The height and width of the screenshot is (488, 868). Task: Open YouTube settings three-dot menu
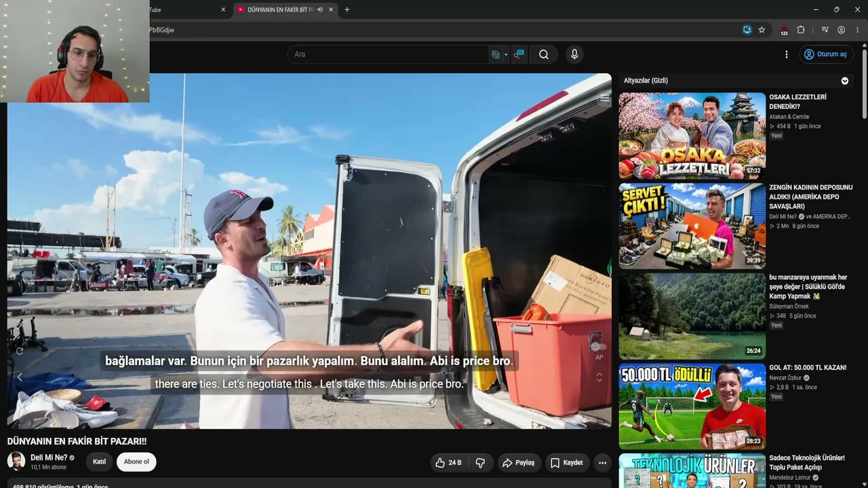click(787, 54)
